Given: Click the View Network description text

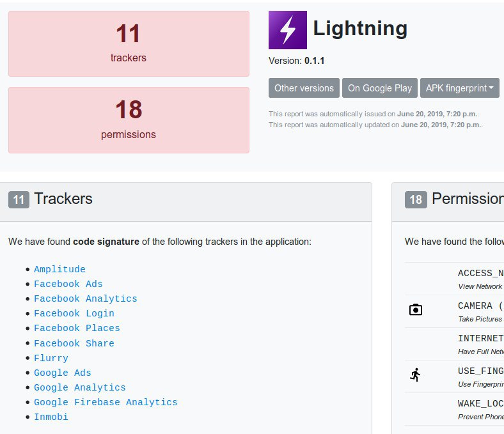Looking at the screenshot, I should pos(480,286).
